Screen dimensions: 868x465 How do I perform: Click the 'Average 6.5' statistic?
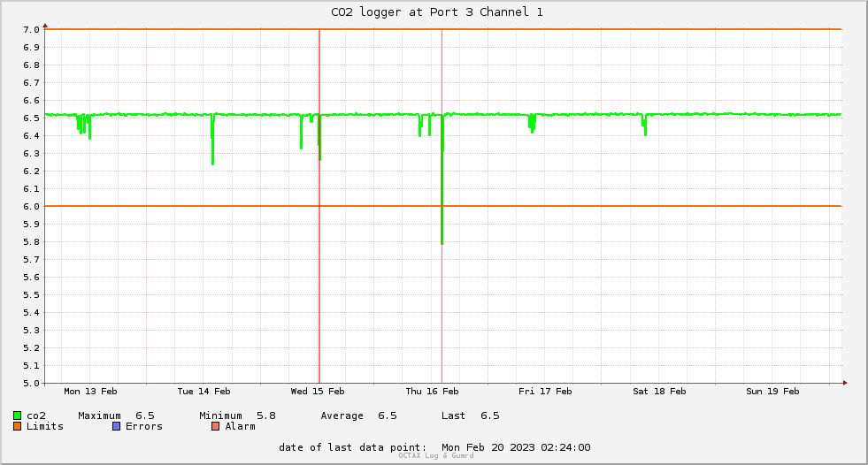(x=358, y=415)
